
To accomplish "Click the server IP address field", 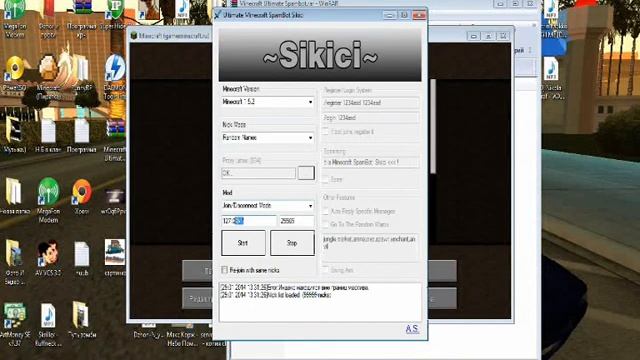I will click(x=249, y=221).
